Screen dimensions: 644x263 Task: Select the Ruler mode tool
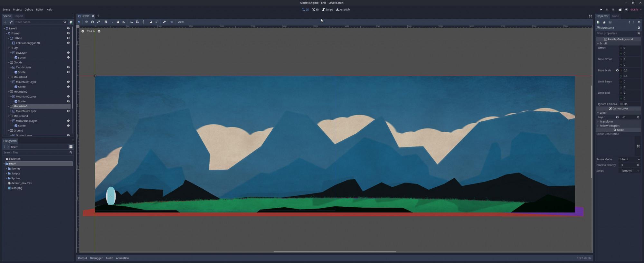[x=124, y=22]
